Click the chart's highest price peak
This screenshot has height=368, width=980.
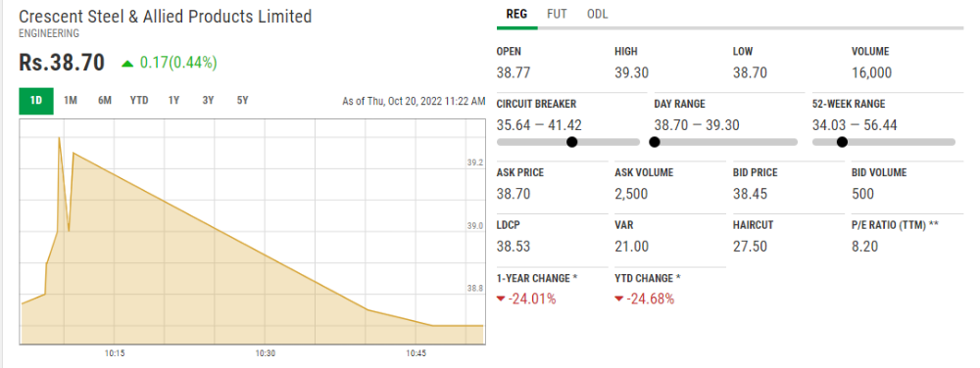[x=60, y=138]
